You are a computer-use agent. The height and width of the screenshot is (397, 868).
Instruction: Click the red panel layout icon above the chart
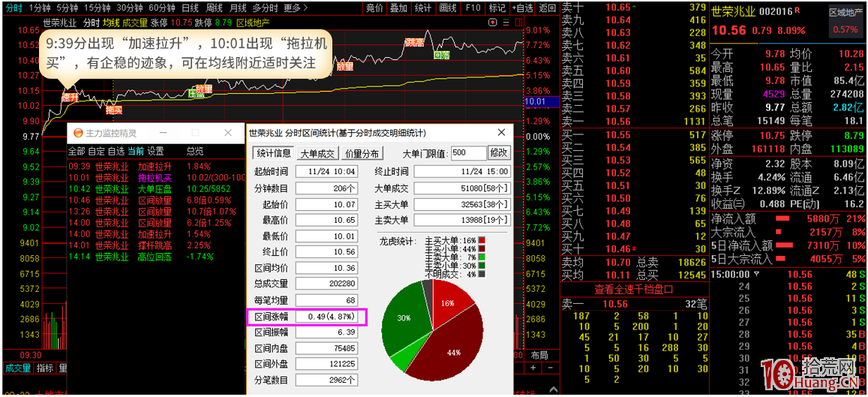coord(518,23)
